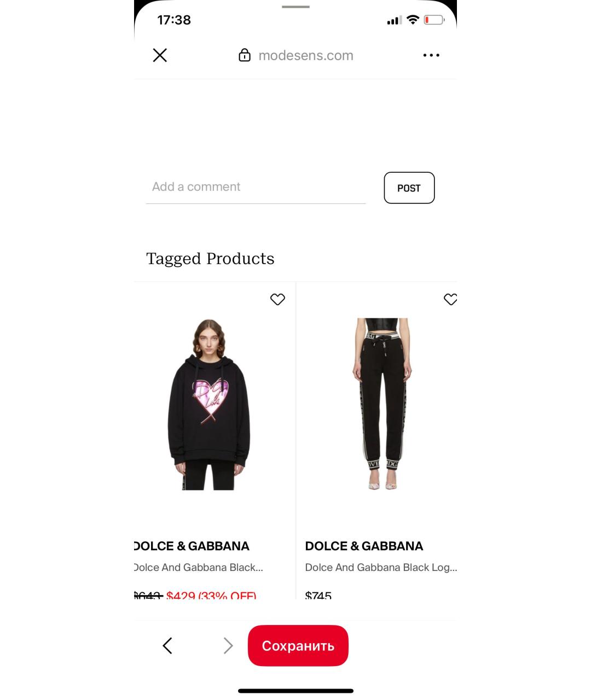Viewport: 591px width, 700px height.
Task: Favorite the black logo pants with heart icon
Action: click(450, 299)
